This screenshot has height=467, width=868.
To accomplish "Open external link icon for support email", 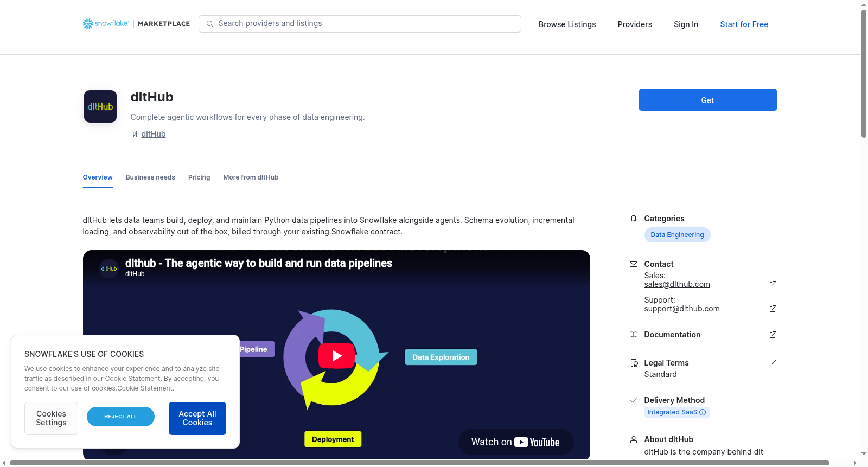I will click(773, 309).
